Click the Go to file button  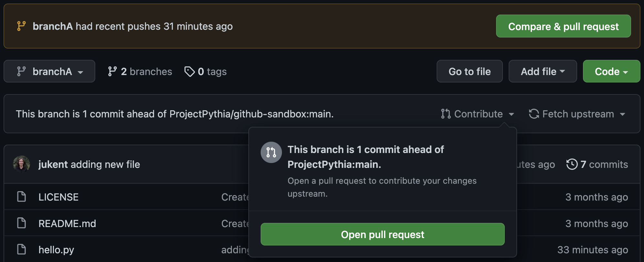(x=469, y=71)
